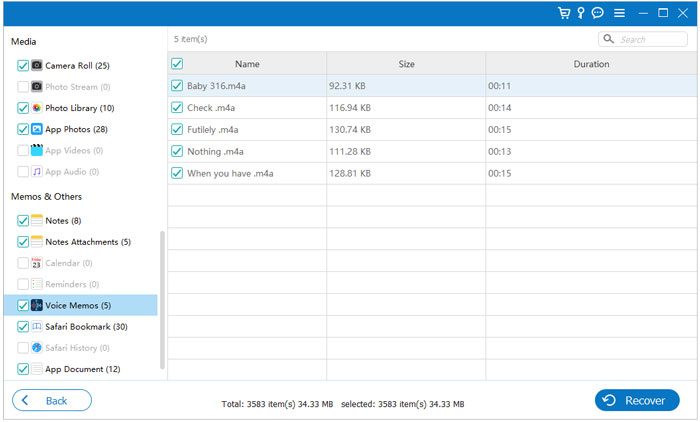The image size is (700, 422).
Task: Open the hamburger menu in title bar
Action: coord(619,13)
